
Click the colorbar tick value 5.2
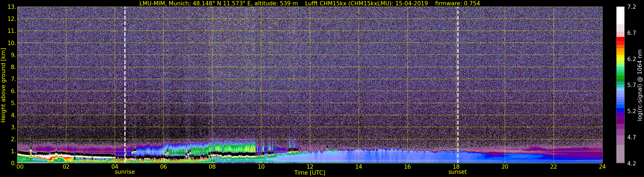(x=632, y=111)
